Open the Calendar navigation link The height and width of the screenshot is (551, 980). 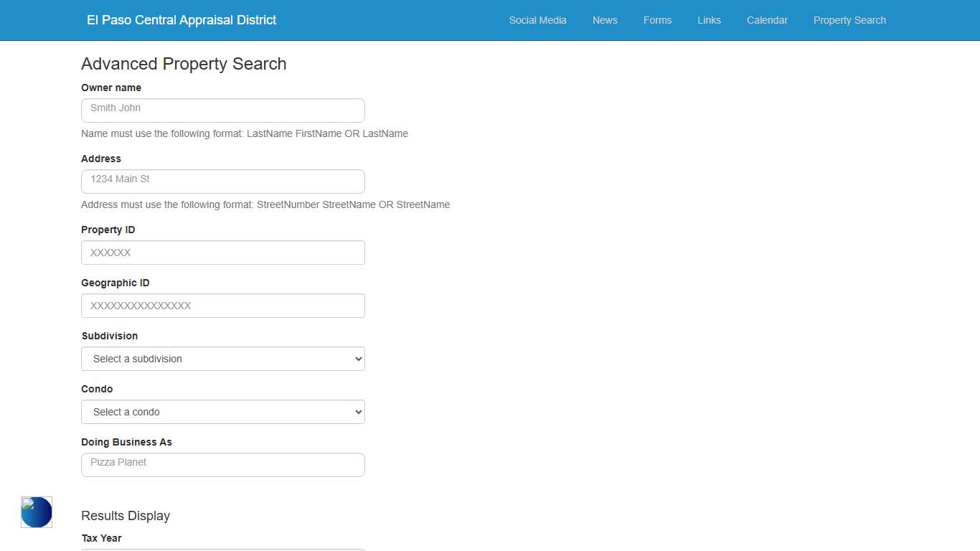point(767,20)
